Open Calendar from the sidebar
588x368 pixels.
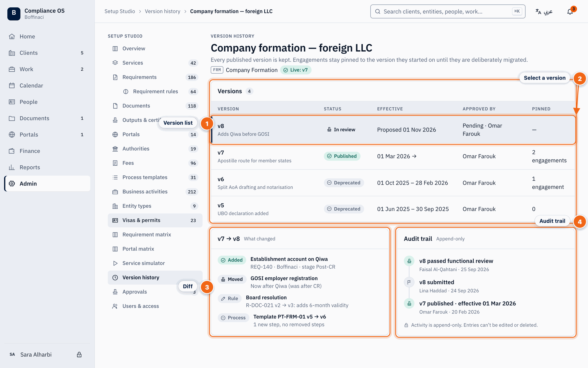47,85
